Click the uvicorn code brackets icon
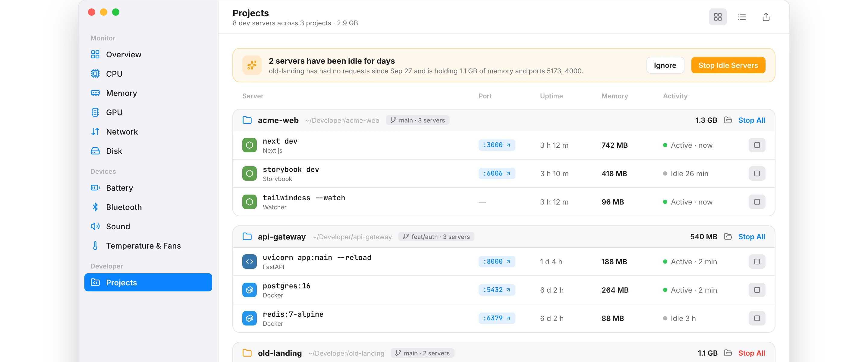Screen dimensions: 868x362 click(x=249, y=262)
